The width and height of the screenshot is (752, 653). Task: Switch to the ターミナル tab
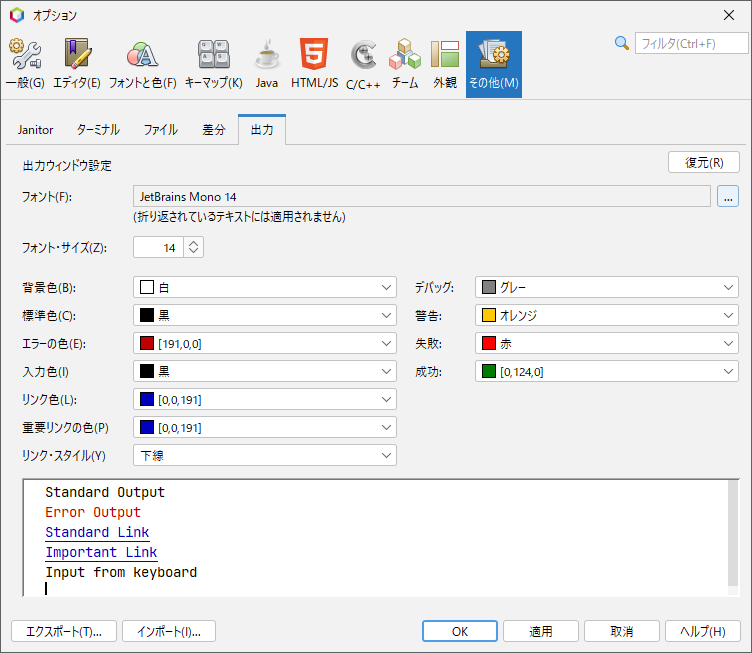98,130
